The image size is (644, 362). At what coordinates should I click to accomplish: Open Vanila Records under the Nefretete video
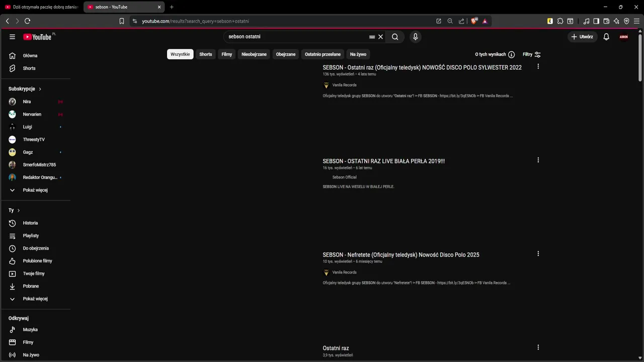(344, 273)
